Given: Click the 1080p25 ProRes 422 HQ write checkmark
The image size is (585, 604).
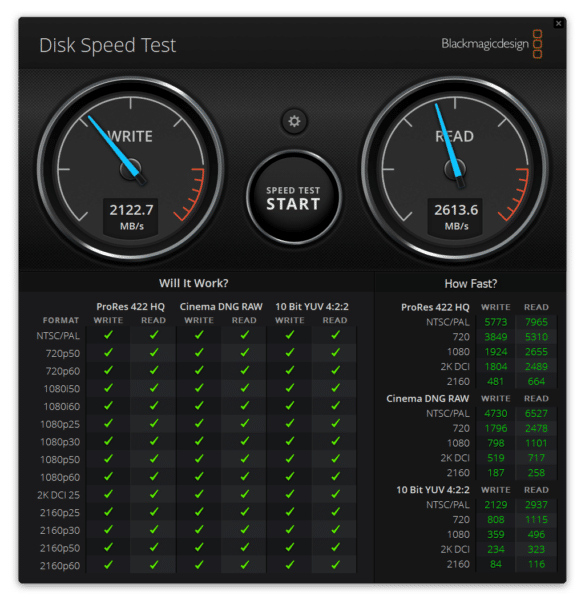Looking at the screenshot, I should [108, 424].
